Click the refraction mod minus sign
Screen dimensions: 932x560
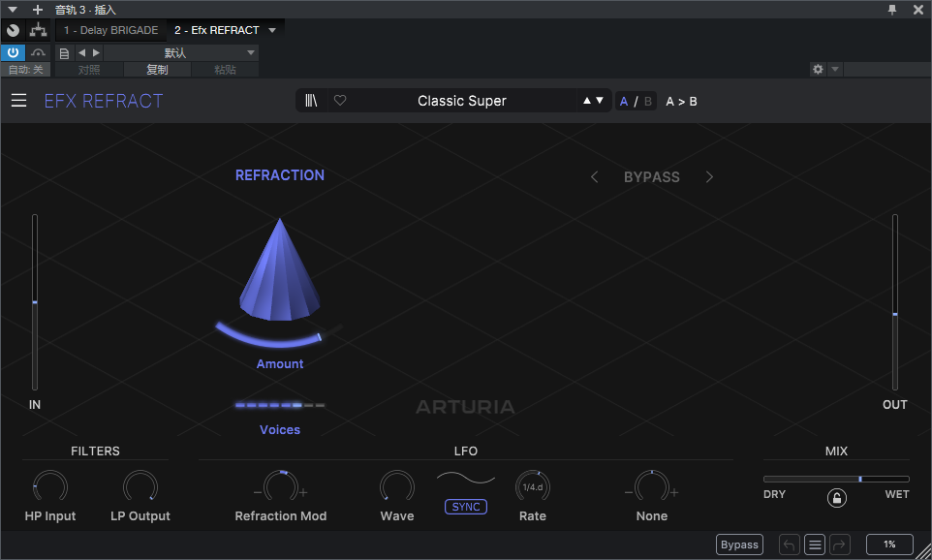[x=258, y=492]
